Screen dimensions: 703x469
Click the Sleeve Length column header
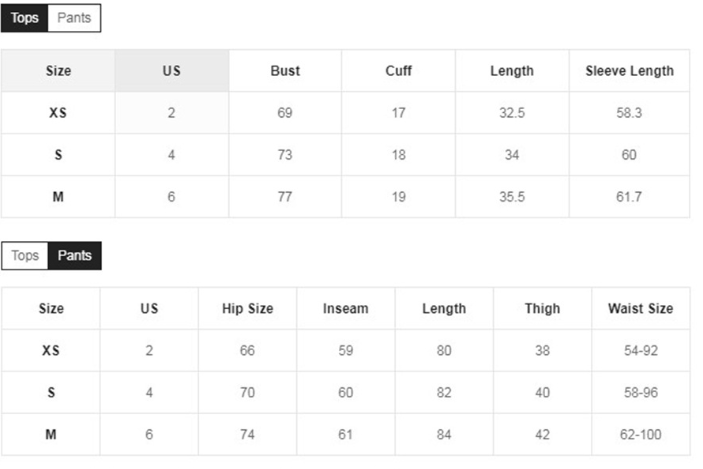pyautogui.click(x=629, y=71)
